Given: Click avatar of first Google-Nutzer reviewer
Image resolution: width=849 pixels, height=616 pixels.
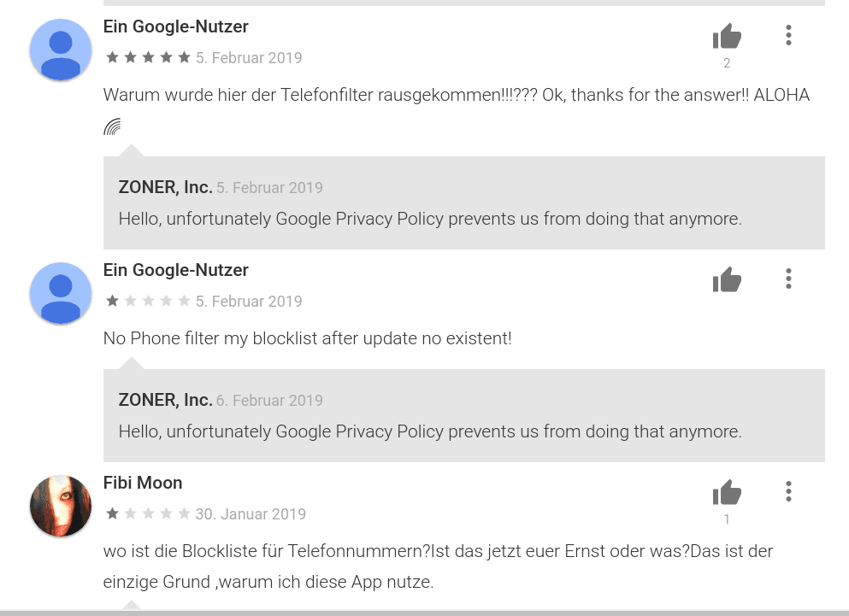Looking at the screenshot, I should pos(61,50).
